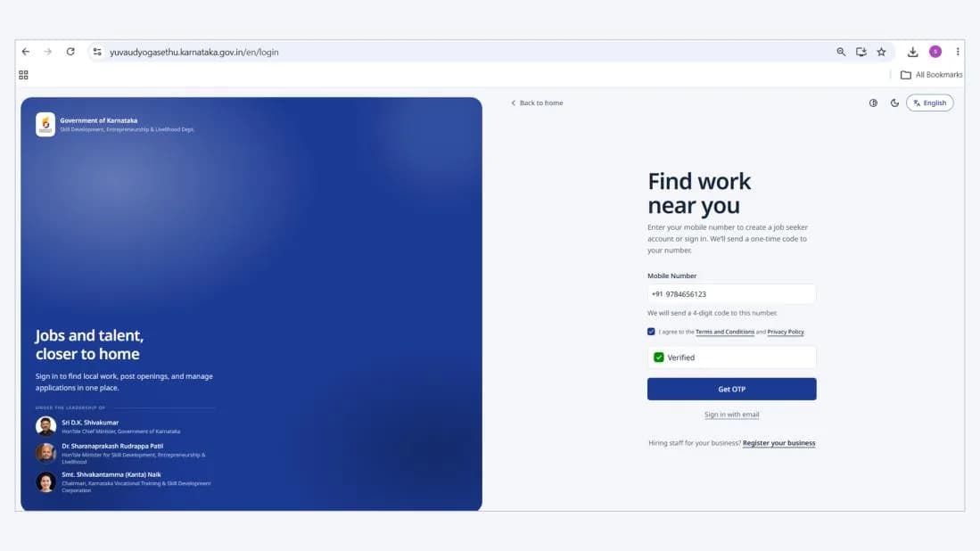Bookmark this page with the star icon
The image size is (980, 551).
881,52
